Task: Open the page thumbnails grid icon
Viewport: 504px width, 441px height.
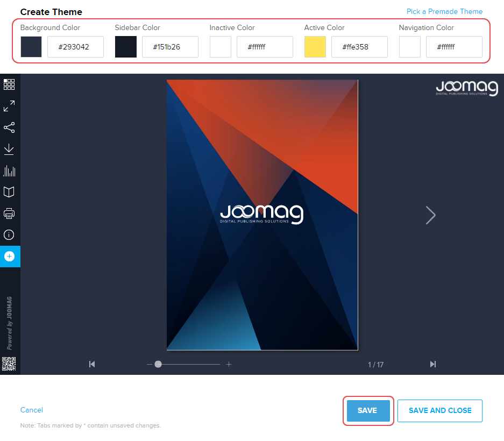Action: pos(9,84)
